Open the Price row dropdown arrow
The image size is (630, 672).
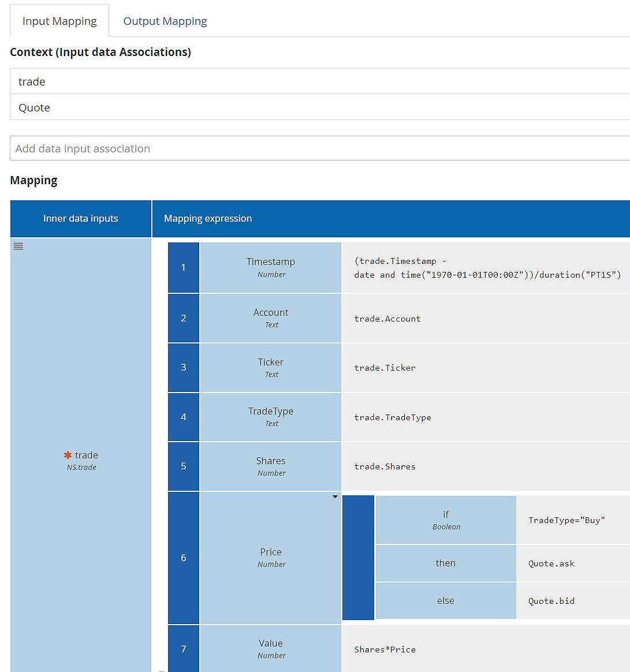click(x=335, y=497)
